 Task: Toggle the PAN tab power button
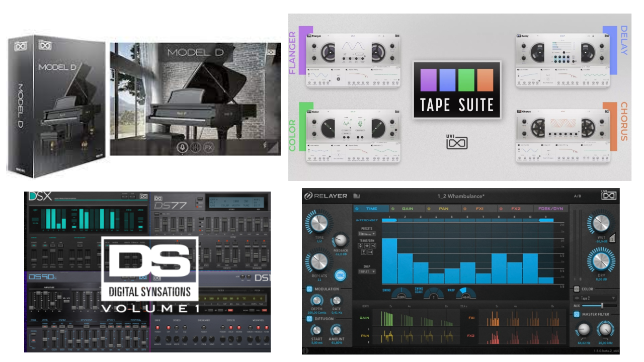429,209
